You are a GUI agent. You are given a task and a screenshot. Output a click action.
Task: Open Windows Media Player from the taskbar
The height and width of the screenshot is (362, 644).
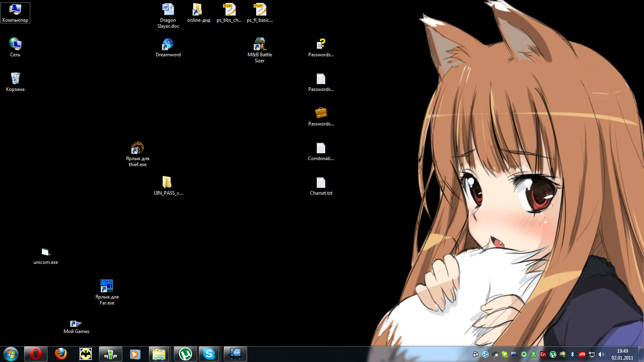(x=135, y=354)
